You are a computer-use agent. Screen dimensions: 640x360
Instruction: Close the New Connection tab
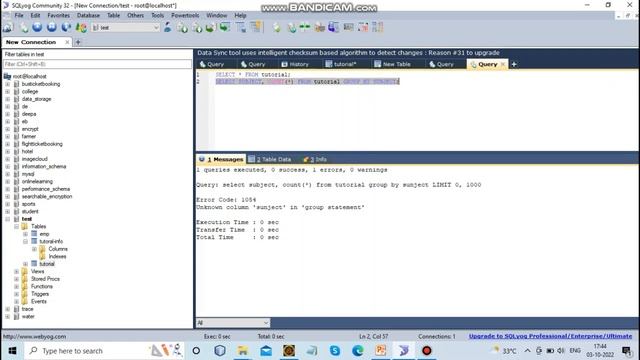(x=67, y=42)
